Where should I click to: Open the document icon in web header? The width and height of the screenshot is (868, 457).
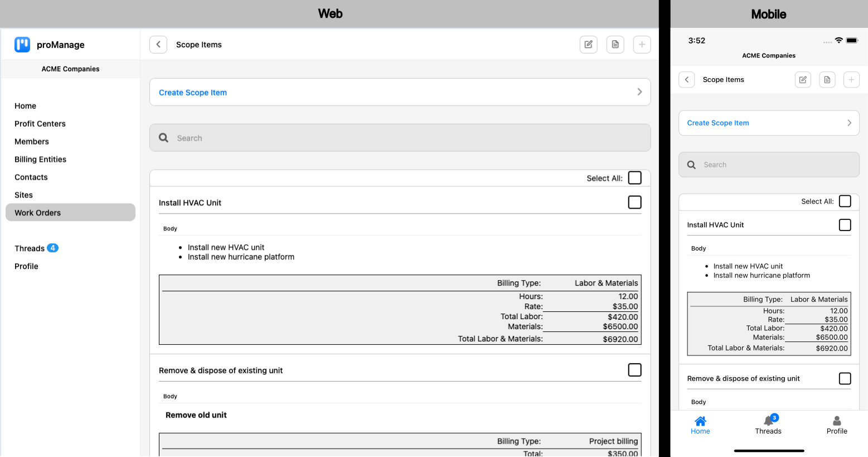pyautogui.click(x=615, y=45)
